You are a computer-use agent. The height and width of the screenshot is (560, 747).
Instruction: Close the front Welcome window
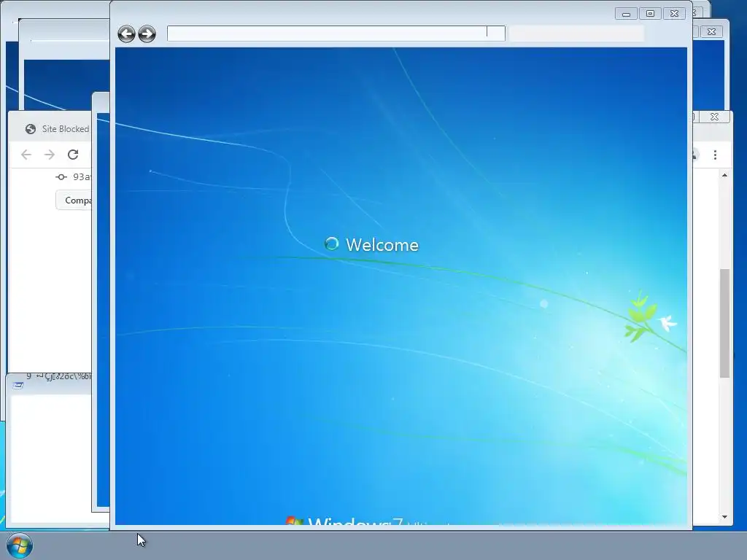674,14
